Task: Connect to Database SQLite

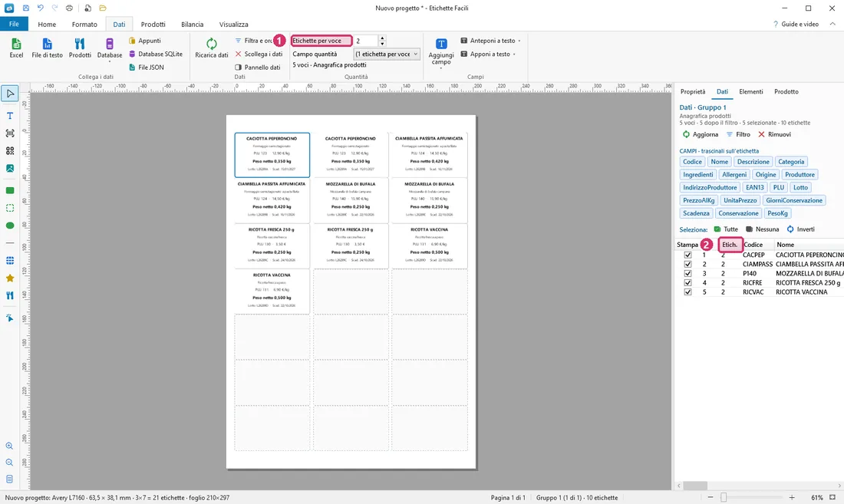Action: (156, 54)
